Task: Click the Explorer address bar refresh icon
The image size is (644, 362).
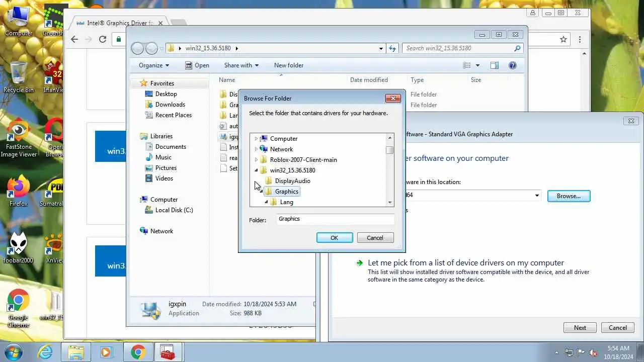Action: (393, 48)
